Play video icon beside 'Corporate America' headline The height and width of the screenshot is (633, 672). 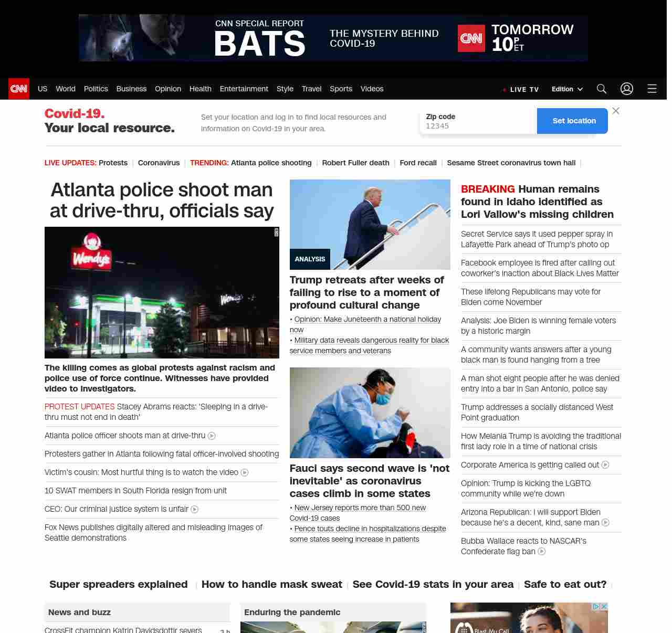tap(605, 465)
